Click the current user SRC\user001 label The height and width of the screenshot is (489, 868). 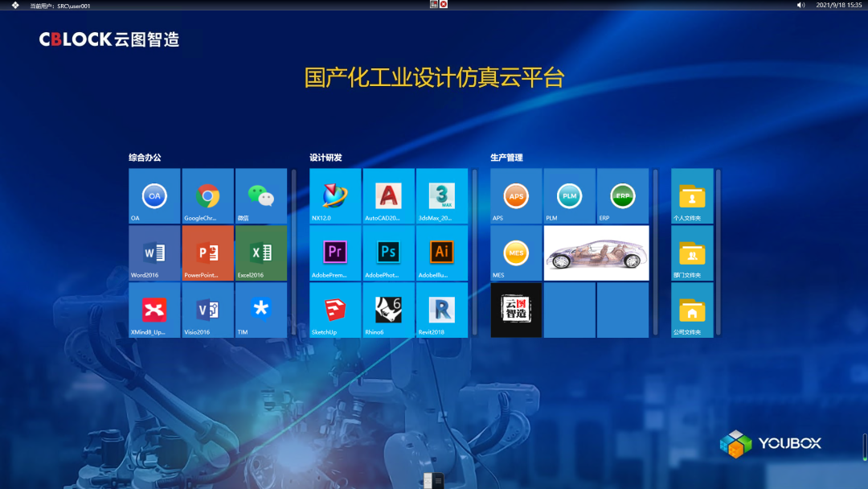(59, 6)
